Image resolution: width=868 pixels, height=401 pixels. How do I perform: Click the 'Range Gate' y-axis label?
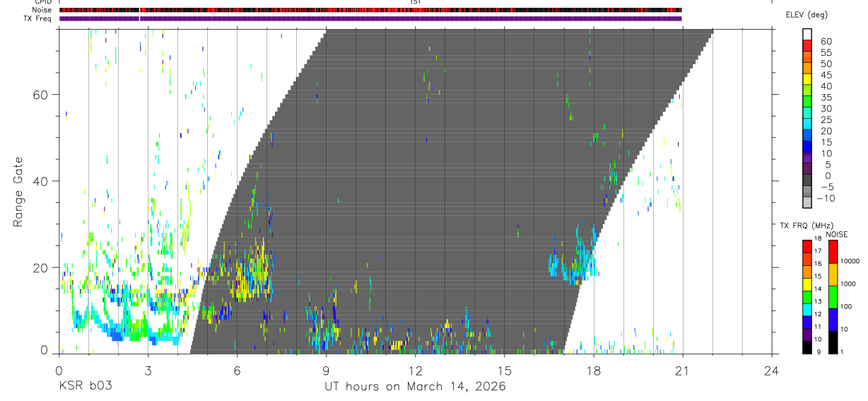point(18,192)
